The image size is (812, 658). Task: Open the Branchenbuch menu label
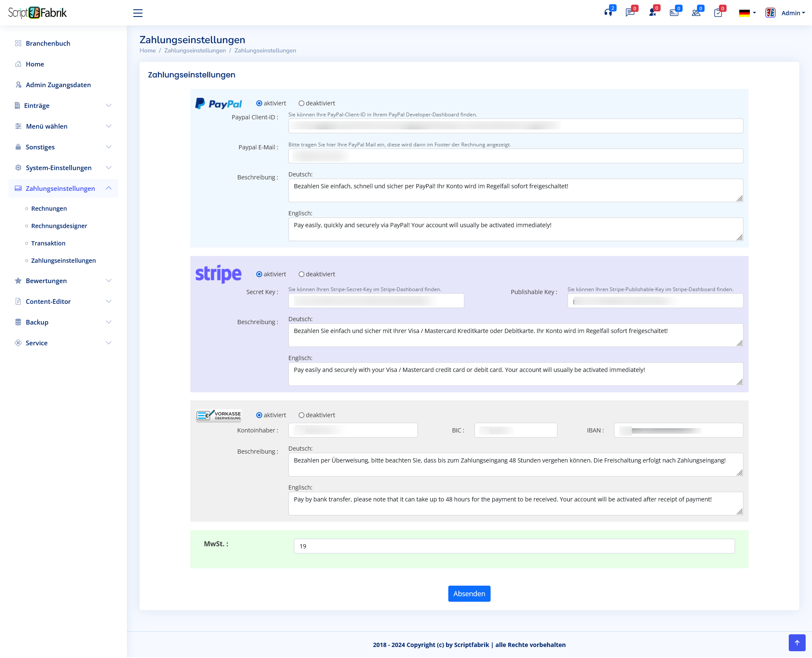tap(48, 43)
